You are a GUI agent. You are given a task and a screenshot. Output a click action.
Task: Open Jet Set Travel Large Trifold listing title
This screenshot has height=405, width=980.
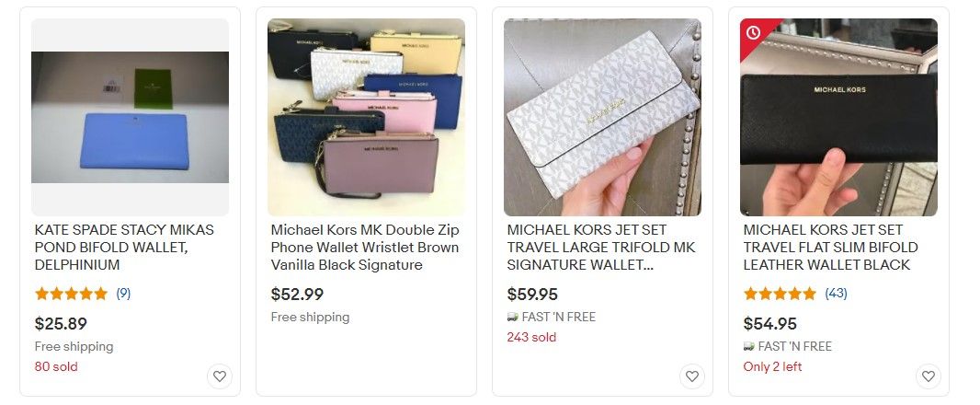pos(601,248)
